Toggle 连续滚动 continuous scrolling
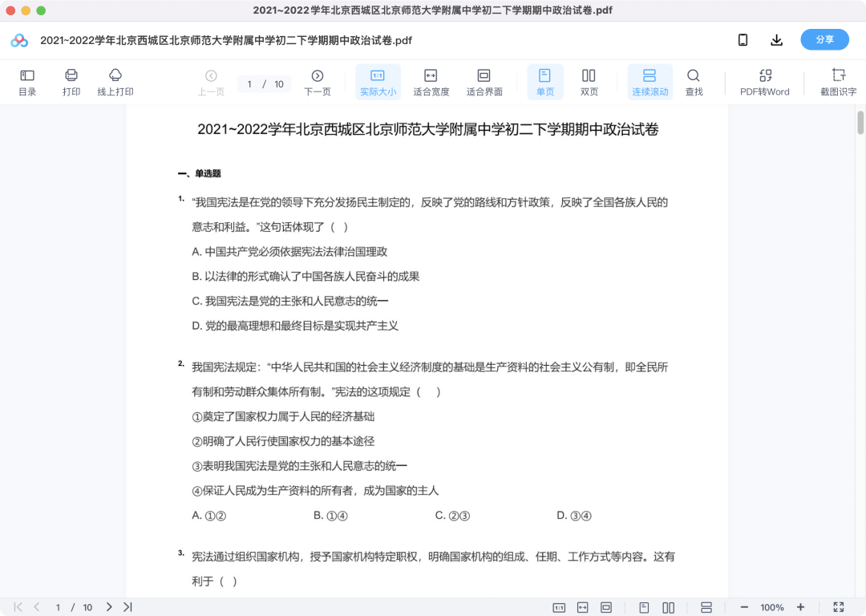Image resolution: width=866 pixels, height=616 pixels. (x=650, y=83)
